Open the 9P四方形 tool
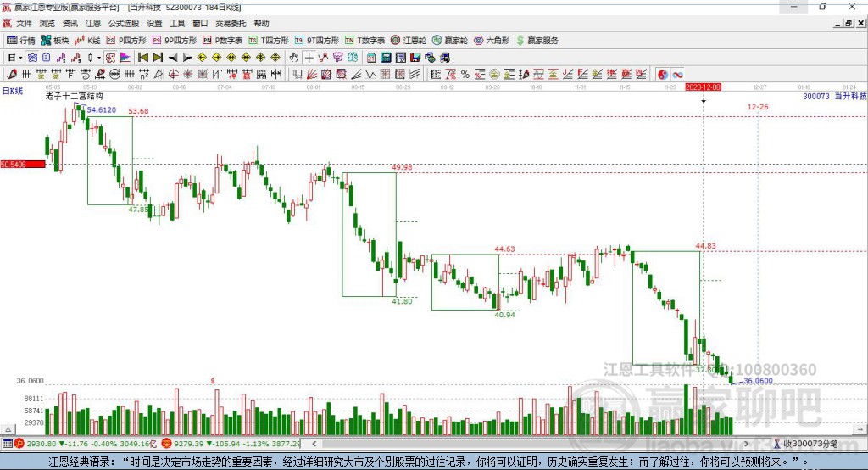The width and height of the screenshot is (868, 470). [175, 41]
